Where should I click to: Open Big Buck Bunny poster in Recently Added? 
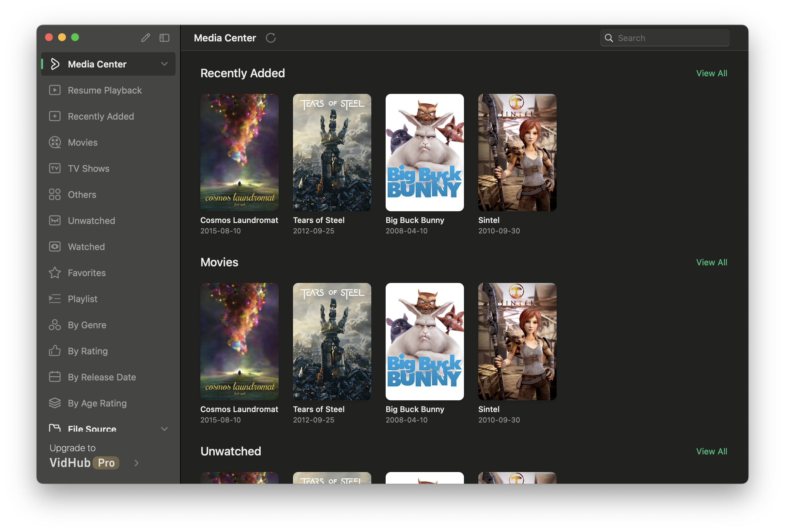(x=424, y=152)
